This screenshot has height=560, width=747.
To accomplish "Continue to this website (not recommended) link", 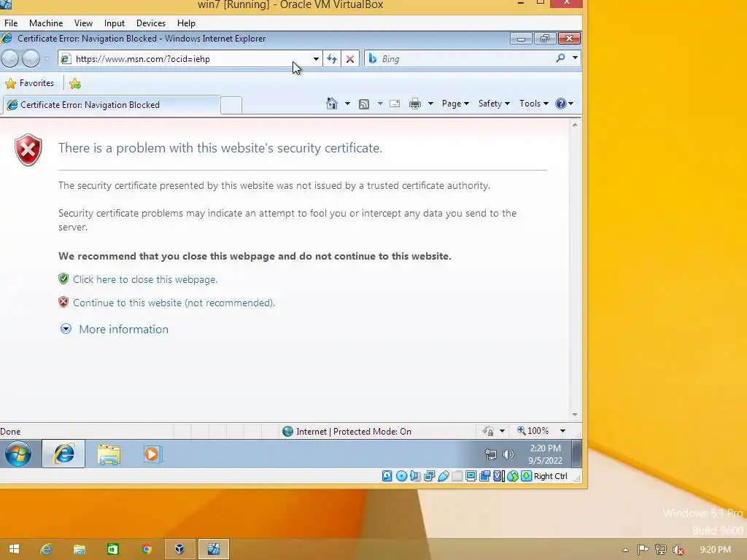I will tap(174, 303).
